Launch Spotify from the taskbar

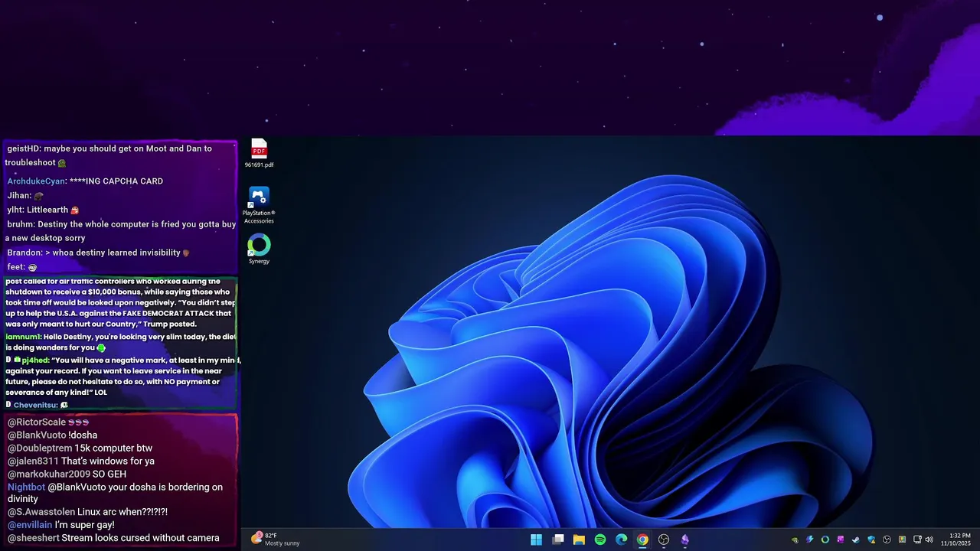[600, 540]
